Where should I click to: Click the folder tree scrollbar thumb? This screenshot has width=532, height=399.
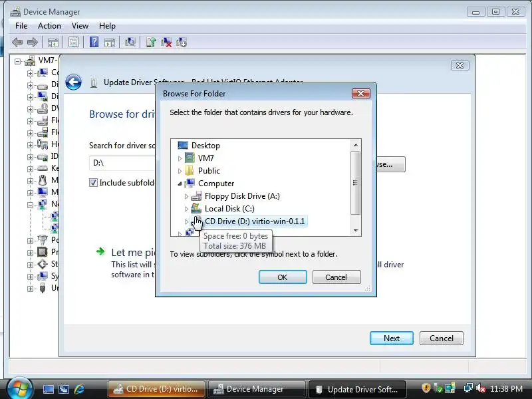point(355,183)
